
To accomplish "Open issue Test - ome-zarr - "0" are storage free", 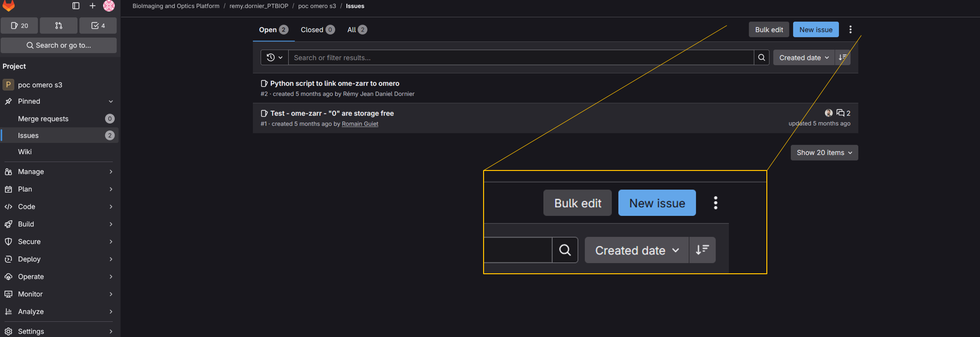I will 332,114.
